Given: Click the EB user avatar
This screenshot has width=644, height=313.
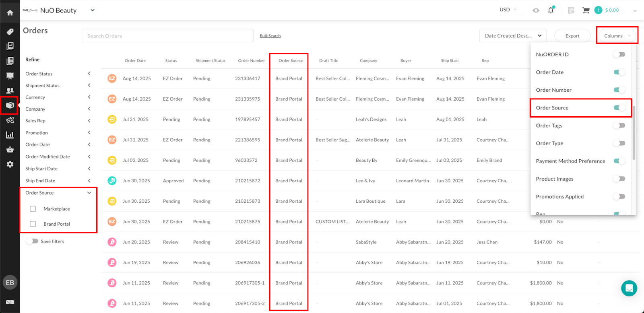Looking at the screenshot, I should (x=10, y=282).
